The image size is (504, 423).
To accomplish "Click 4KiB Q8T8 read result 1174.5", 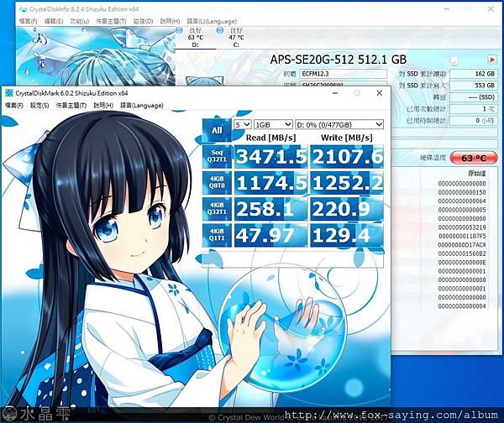I will point(271,183).
